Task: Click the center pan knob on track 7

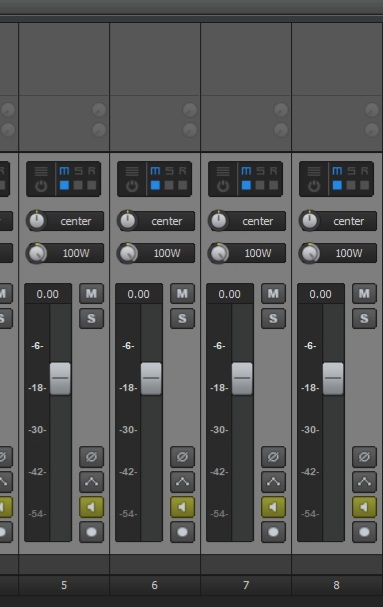Action: pyautogui.click(x=219, y=221)
